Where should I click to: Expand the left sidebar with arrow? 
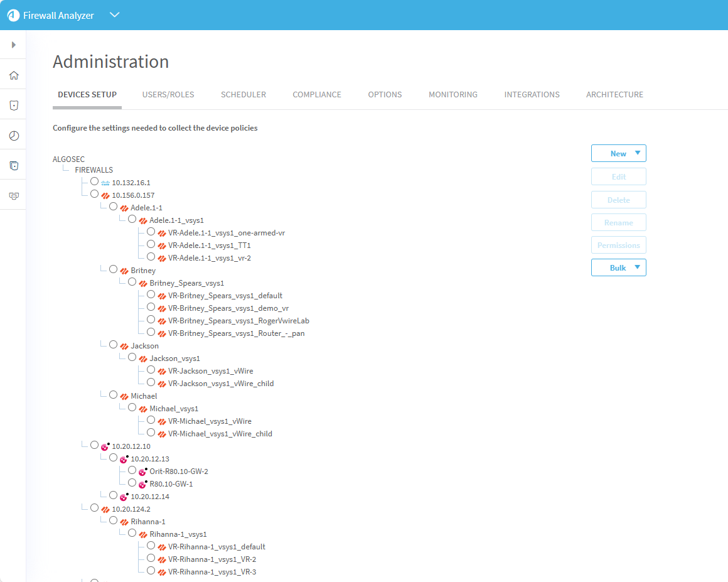tap(13, 45)
